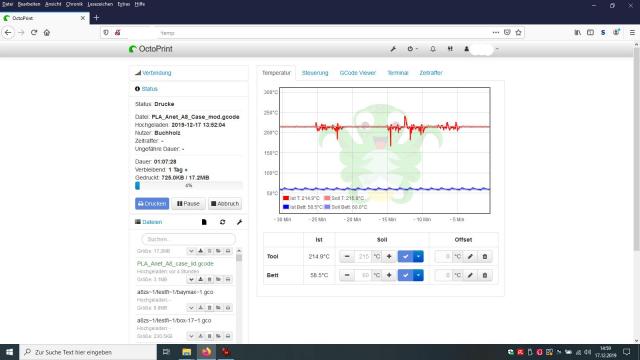Delete the Bett offset with trash icon
Screen dimensions: 640x360
point(485,275)
